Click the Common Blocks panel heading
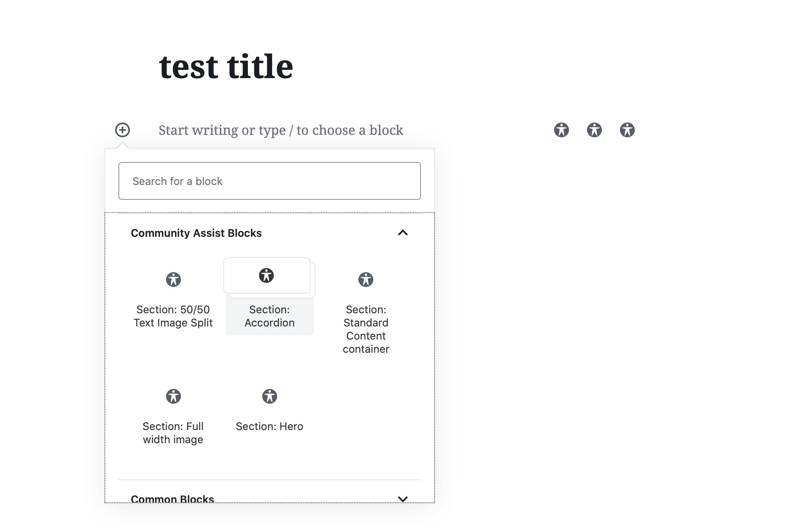 tap(172, 499)
